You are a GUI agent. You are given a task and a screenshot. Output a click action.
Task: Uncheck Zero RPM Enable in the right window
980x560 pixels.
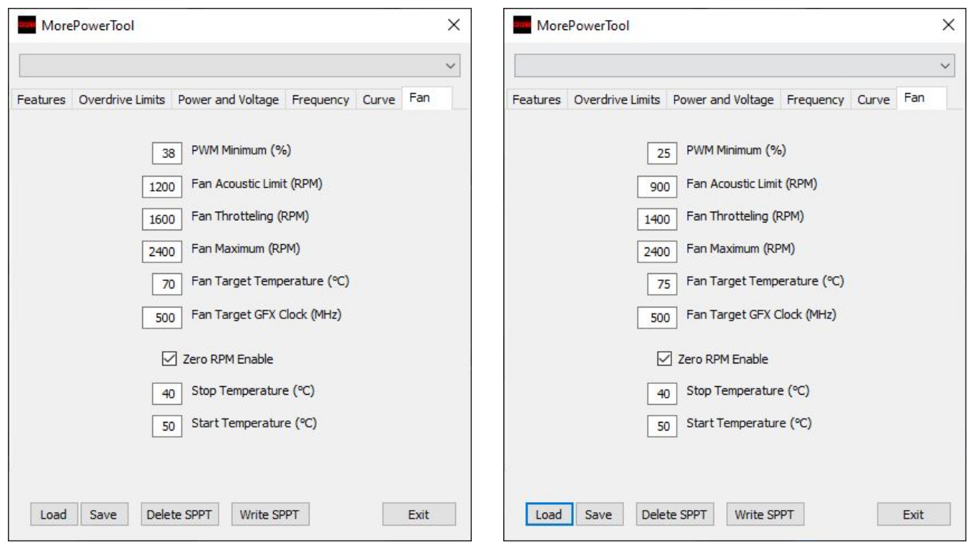[665, 359]
